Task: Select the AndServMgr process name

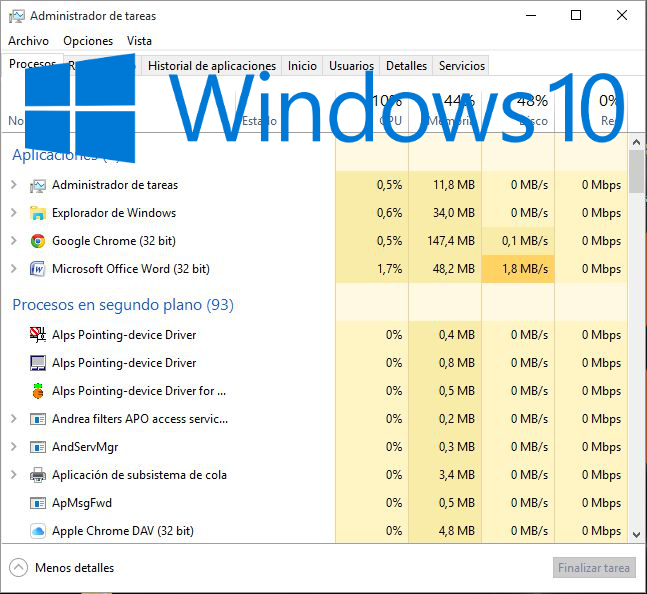Action: (x=85, y=447)
